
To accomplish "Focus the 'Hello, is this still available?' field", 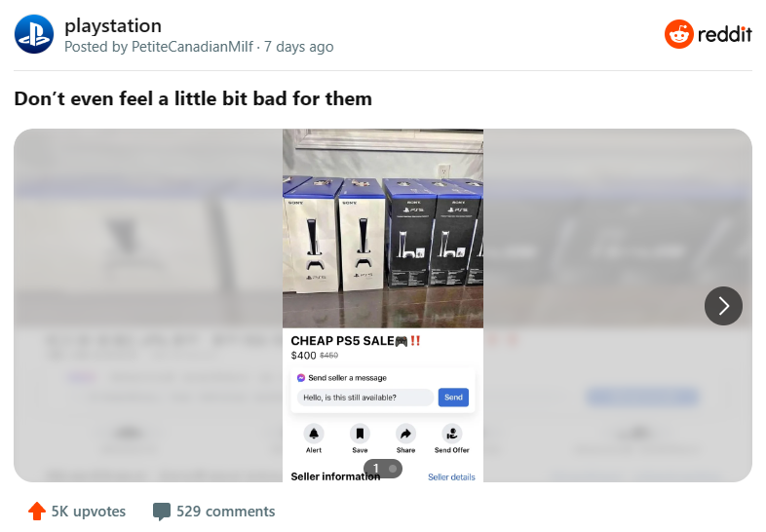I will point(364,398).
